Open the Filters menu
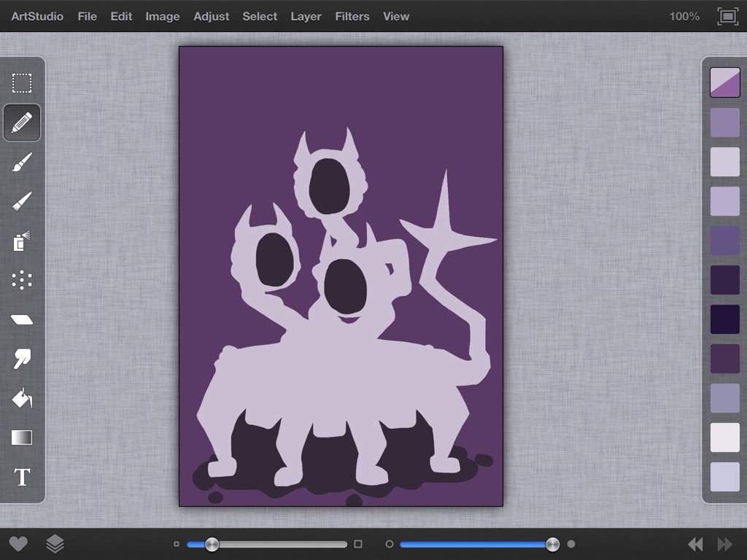 coord(352,16)
